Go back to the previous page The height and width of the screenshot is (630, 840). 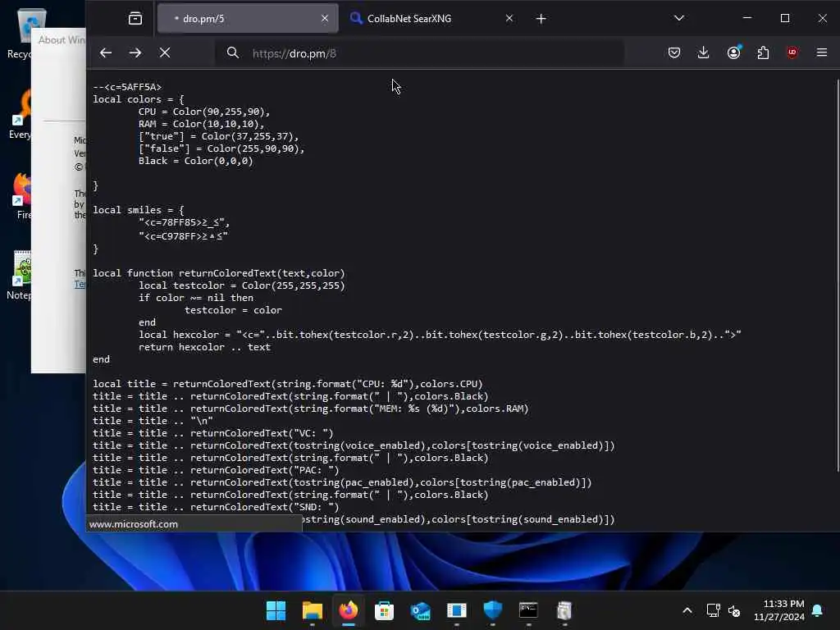point(106,52)
